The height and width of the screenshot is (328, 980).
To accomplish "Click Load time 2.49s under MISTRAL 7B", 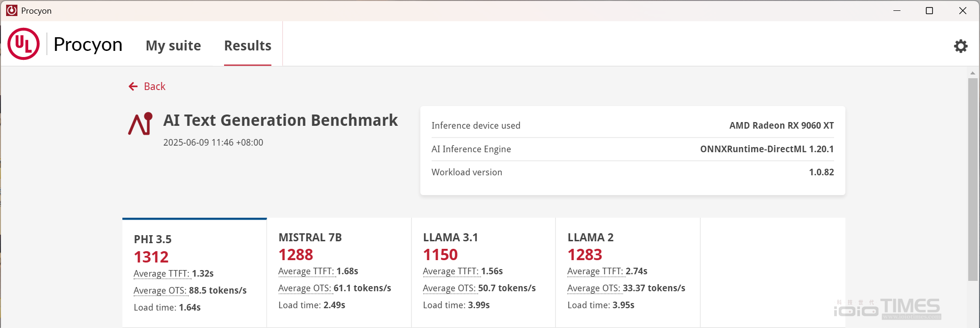I will (x=312, y=305).
